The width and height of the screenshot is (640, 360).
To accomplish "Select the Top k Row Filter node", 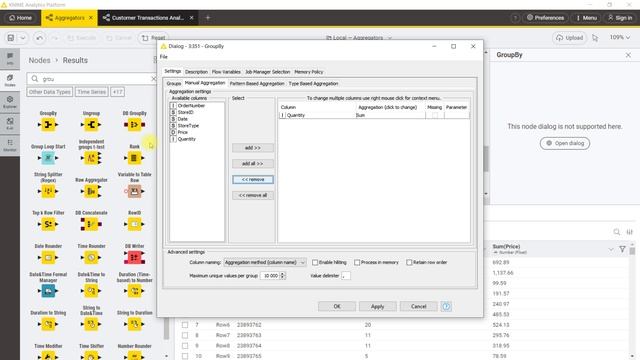I will pyautogui.click(x=48, y=224).
